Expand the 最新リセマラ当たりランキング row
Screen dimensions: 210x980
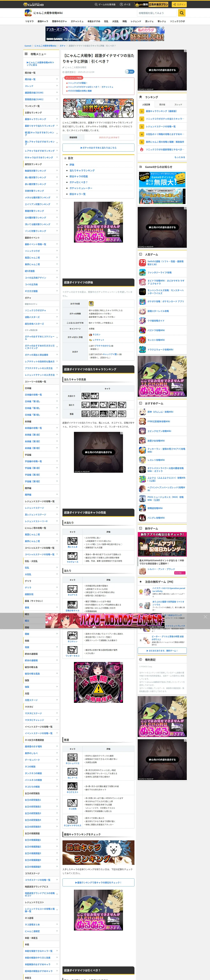click(41, 126)
